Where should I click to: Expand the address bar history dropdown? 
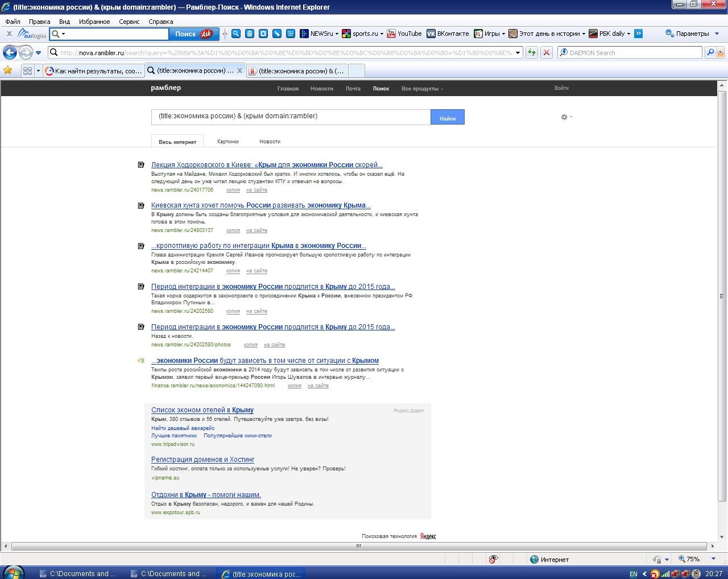[518, 53]
